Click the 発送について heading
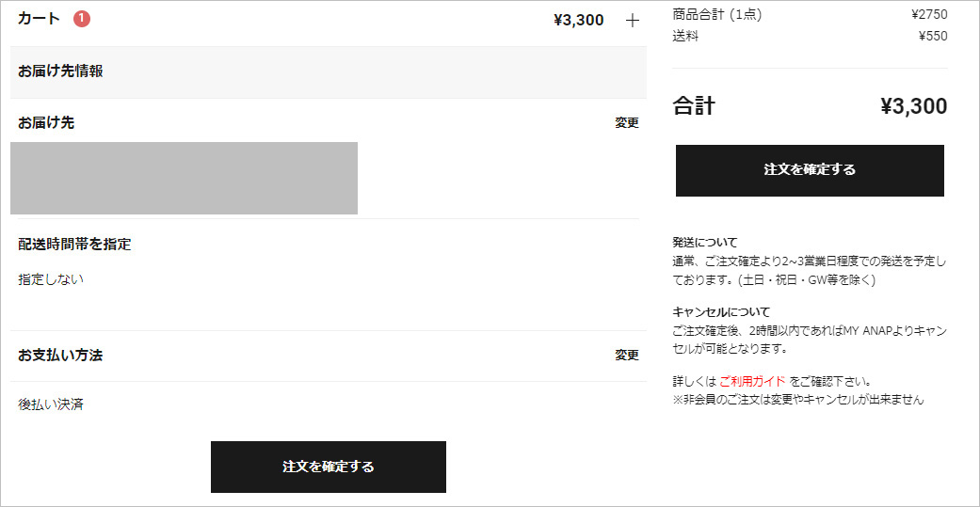This screenshot has width=980, height=507. tap(705, 242)
